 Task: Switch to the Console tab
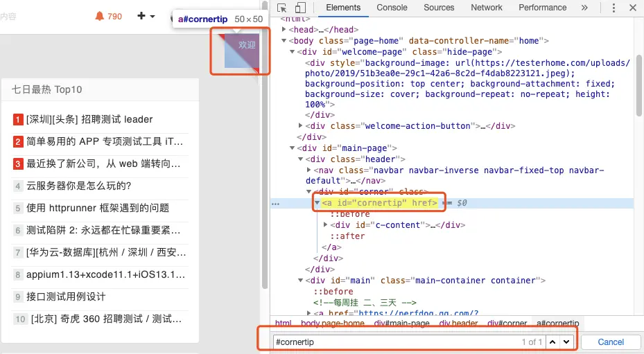point(392,8)
